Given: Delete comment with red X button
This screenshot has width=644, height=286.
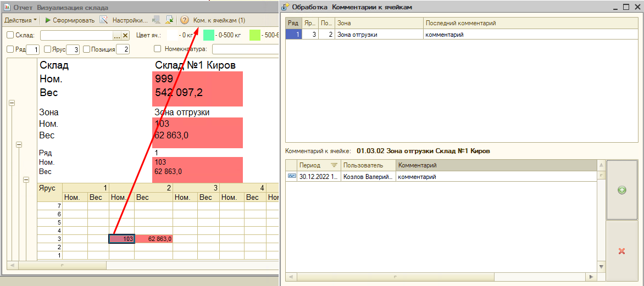Looking at the screenshot, I should [622, 251].
